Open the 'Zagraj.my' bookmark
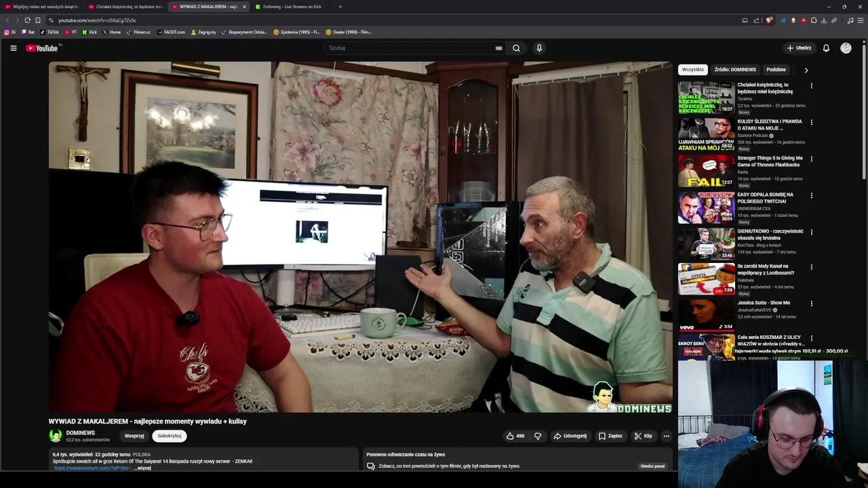This screenshot has width=868, height=488. pos(203,32)
